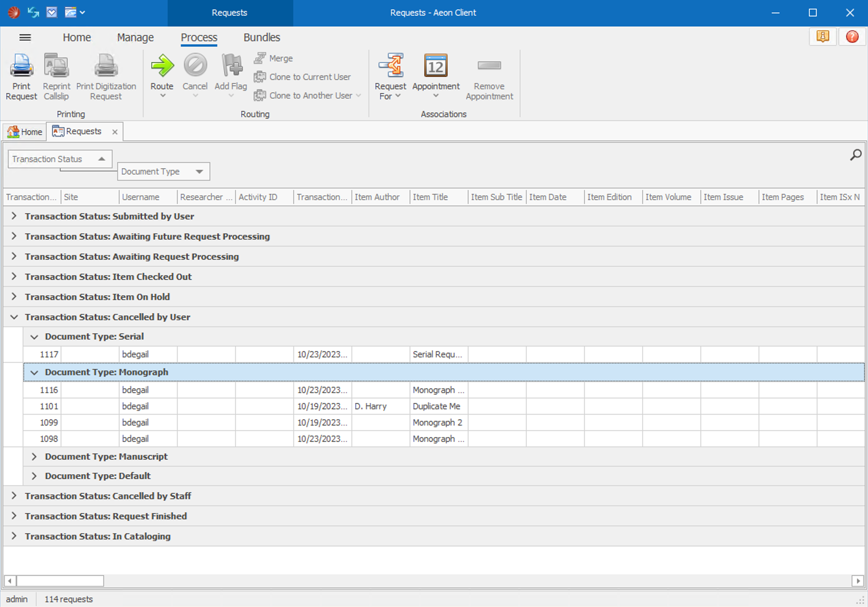Click the notifications icon near the help button
The image size is (868, 607).
(x=823, y=36)
